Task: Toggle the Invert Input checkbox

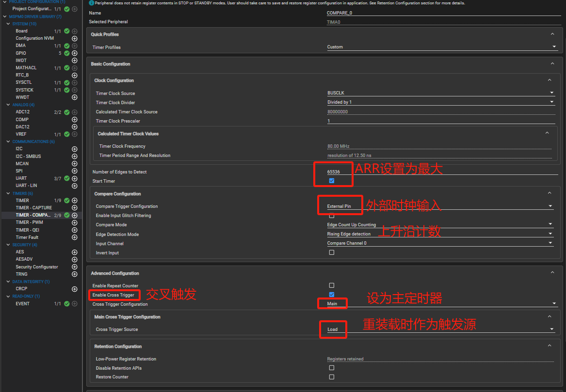Action: coord(332,252)
